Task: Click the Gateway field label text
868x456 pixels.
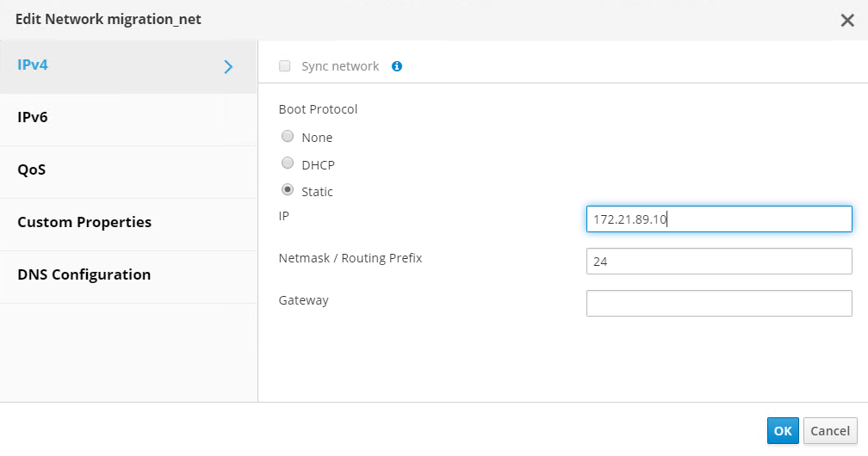Action: (x=304, y=300)
